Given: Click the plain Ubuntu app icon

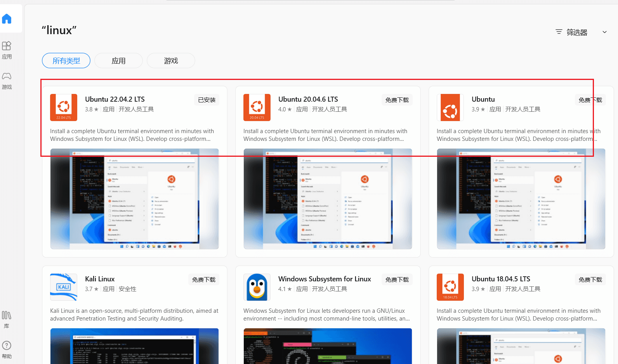Looking at the screenshot, I should (x=450, y=107).
